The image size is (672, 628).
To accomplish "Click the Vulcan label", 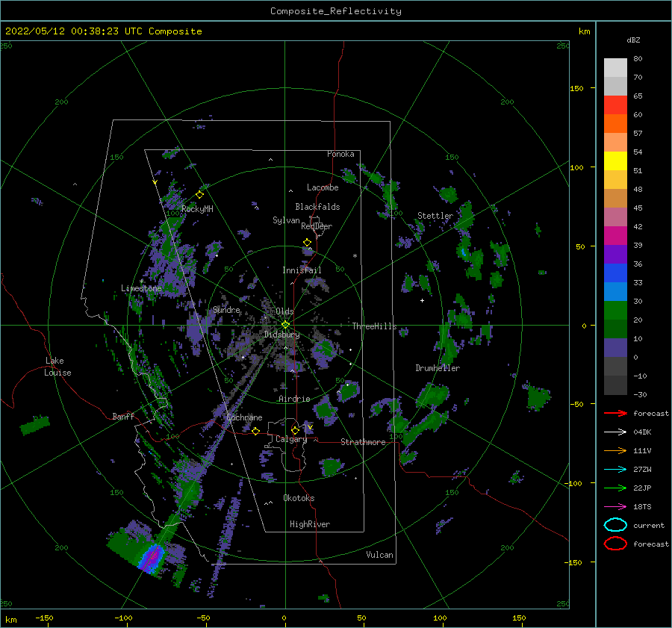I will click(379, 555).
